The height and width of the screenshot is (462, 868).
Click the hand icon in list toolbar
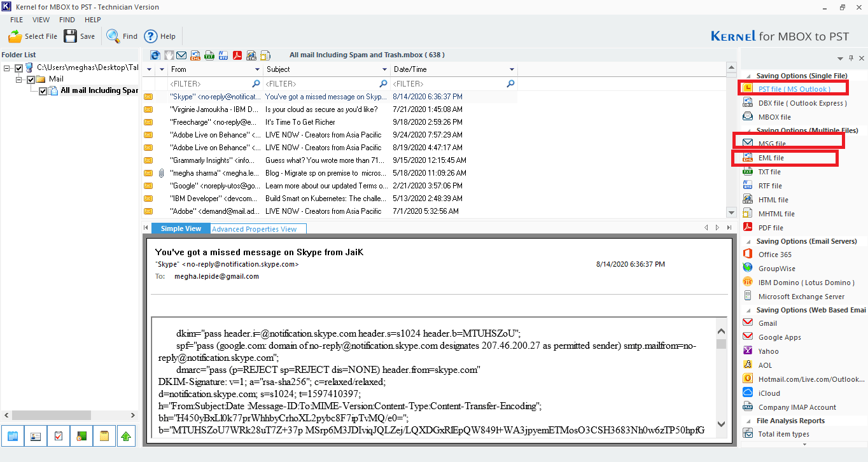click(169, 55)
